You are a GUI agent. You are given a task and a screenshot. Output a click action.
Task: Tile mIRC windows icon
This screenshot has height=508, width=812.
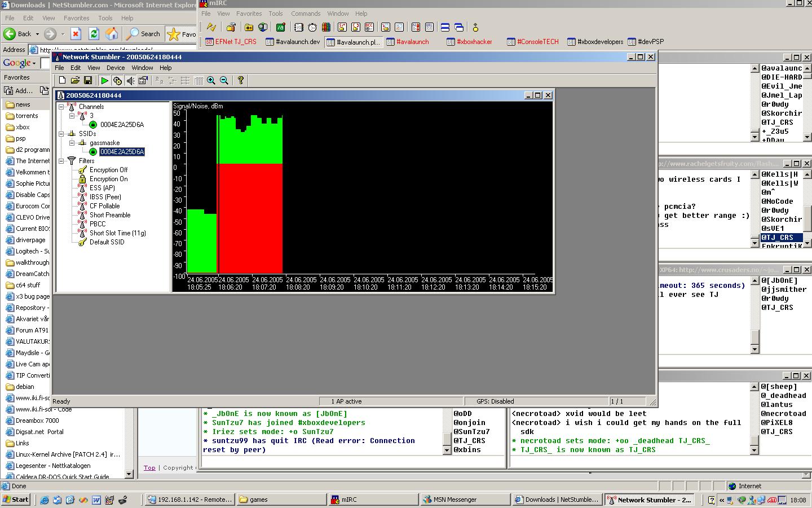pyautogui.click(x=445, y=27)
